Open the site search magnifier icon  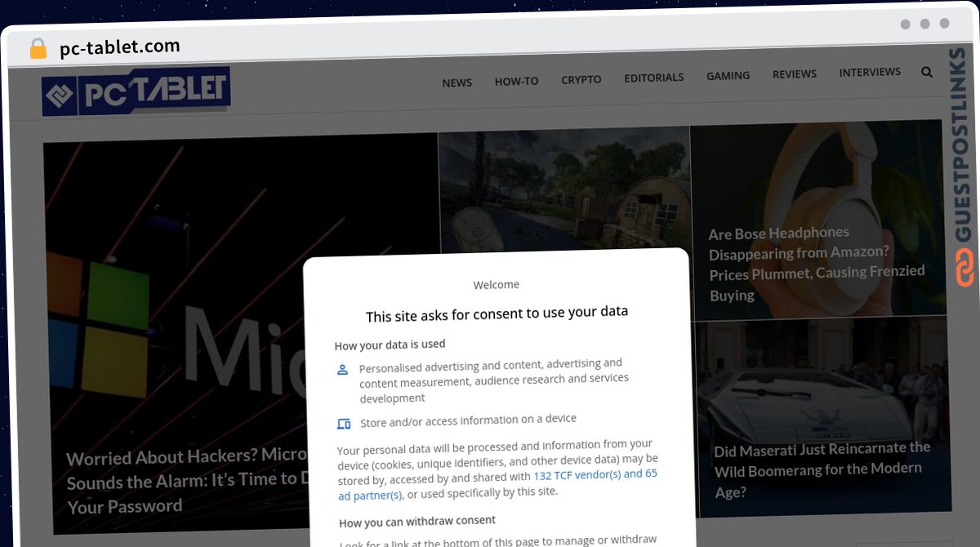927,72
